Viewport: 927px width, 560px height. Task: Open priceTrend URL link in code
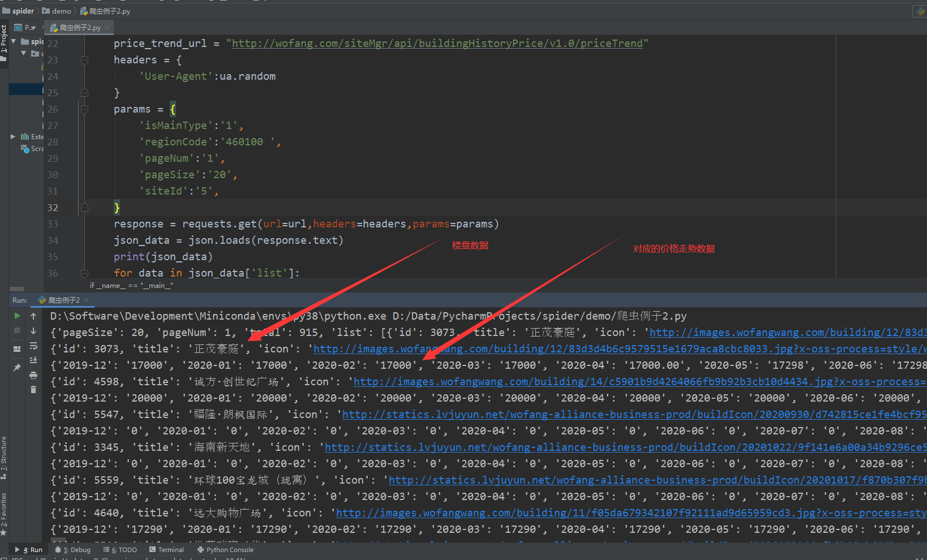tap(437, 44)
